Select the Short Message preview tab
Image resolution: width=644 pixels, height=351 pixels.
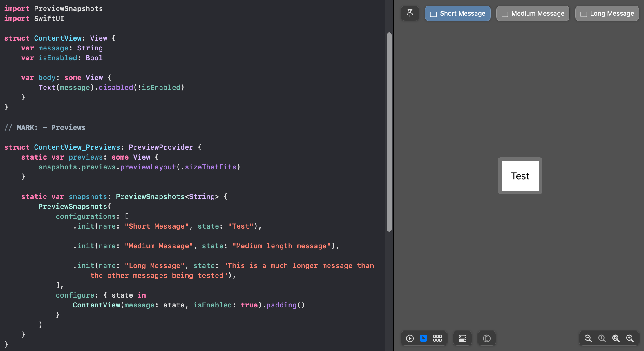(x=458, y=13)
